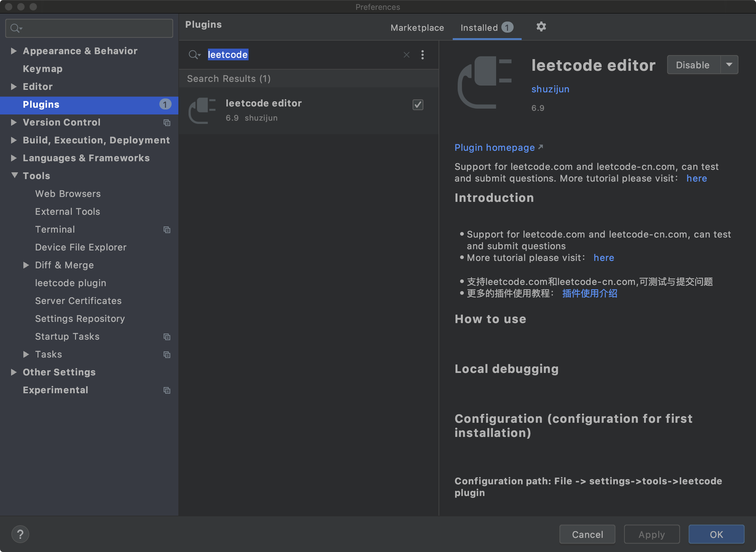Open the Plugin homepage link
This screenshot has height=552, width=756.
[x=499, y=147]
